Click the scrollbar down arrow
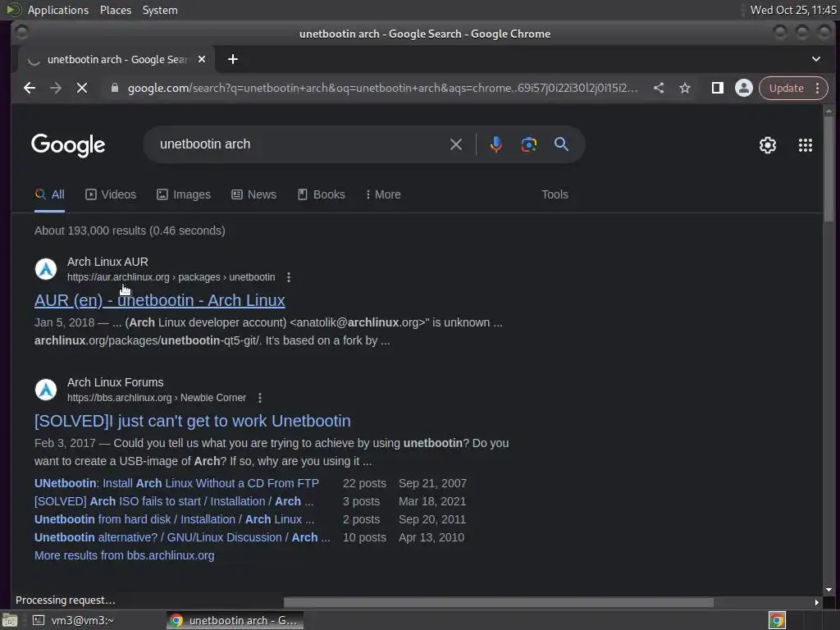This screenshot has height=630, width=840. coord(829,590)
